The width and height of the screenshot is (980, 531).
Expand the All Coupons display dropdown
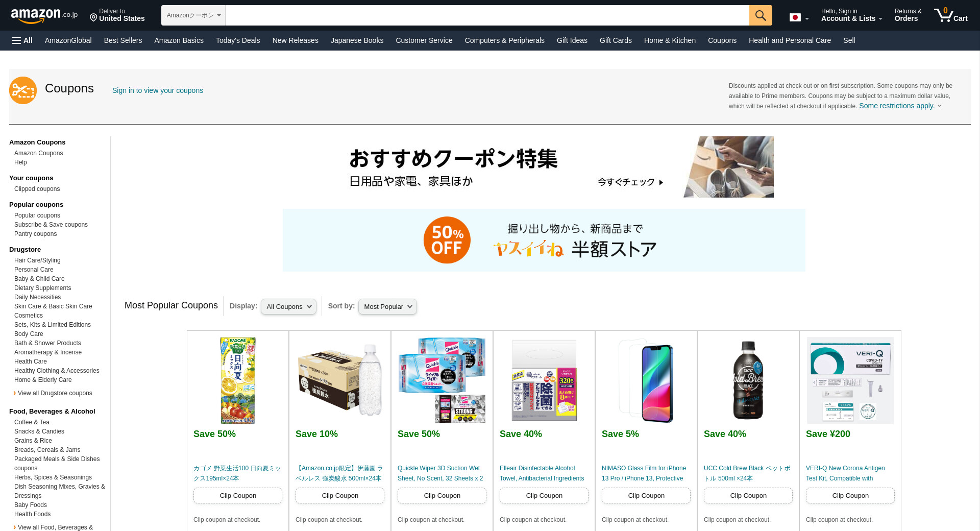(288, 306)
